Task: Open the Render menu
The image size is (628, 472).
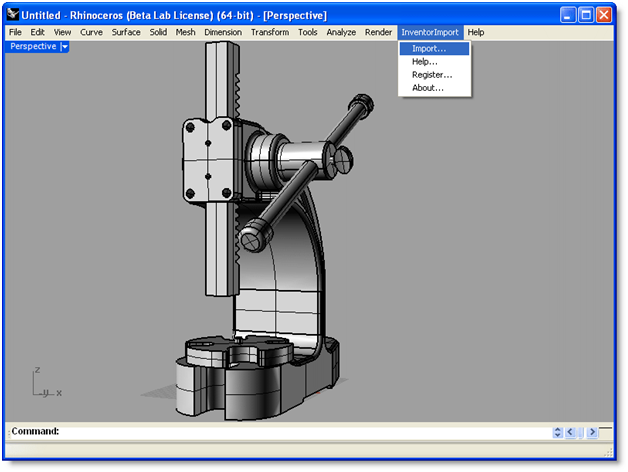Action: pyautogui.click(x=378, y=32)
